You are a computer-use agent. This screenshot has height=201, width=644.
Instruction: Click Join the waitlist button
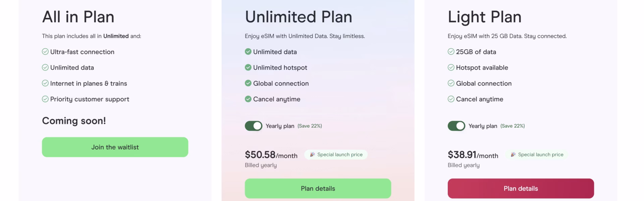click(115, 147)
